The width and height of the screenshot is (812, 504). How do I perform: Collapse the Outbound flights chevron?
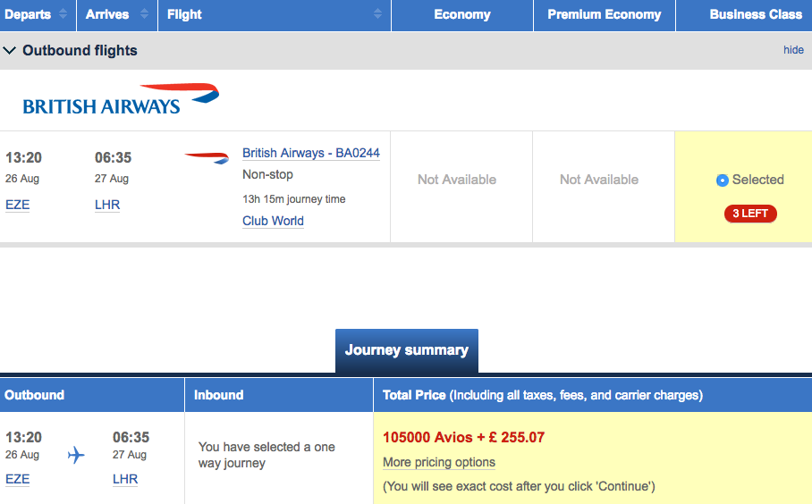coord(9,50)
